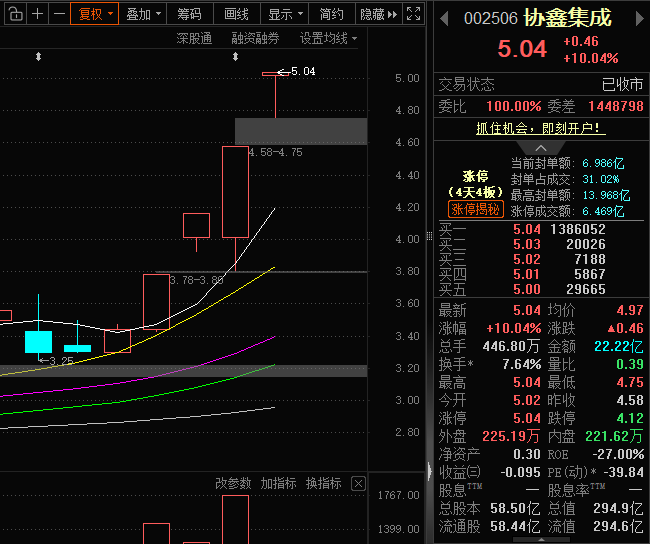Viewport: 650px width, 544px height.
Task: Toggle fullscreen chart icon
Action: click(x=413, y=14)
